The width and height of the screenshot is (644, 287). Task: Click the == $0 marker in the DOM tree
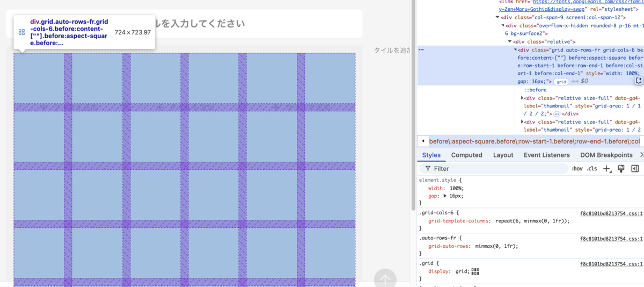(579, 82)
